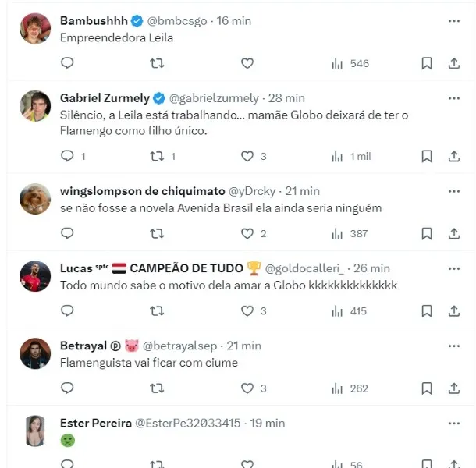
Task: View 415 views analytics on Lucas's tweet
Action: pos(350,310)
